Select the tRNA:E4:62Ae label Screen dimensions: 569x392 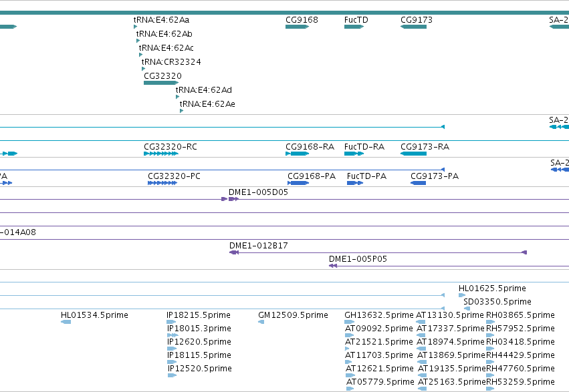[x=207, y=104]
